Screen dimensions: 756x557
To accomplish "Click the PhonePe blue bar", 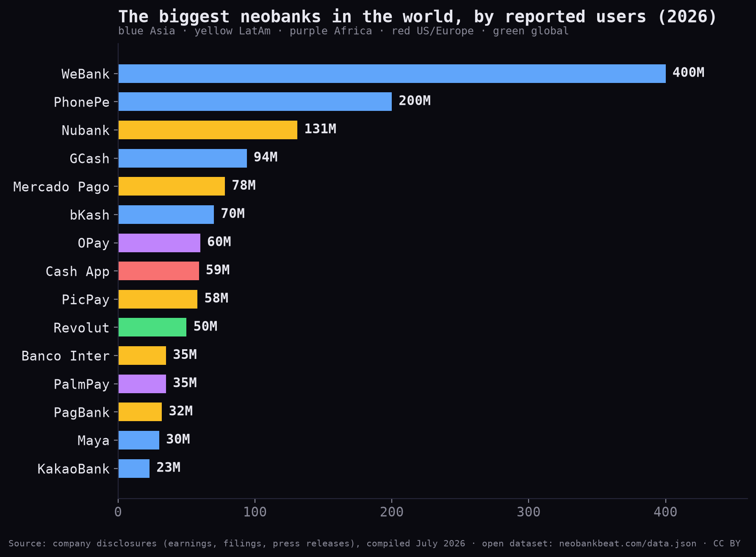I will tap(255, 102).
